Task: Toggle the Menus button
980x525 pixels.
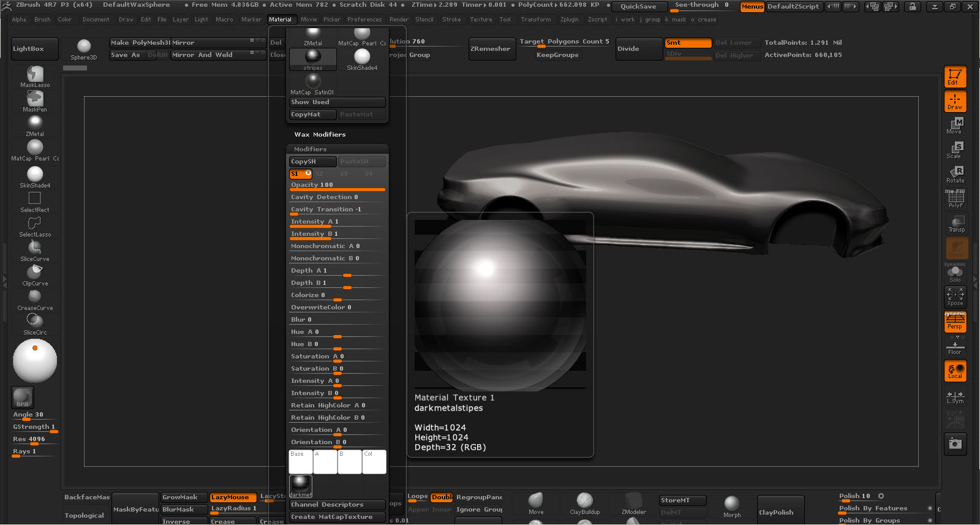Action: (x=752, y=7)
